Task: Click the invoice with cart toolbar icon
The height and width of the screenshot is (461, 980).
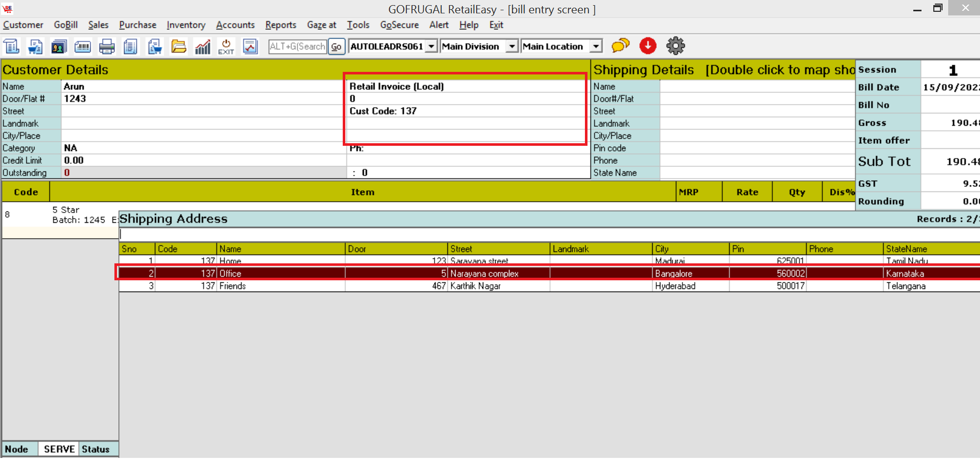Action: (x=35, y=46)
